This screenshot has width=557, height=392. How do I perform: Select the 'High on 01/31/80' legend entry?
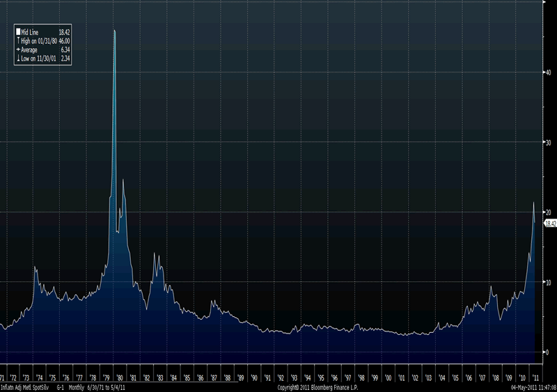coord(43,41)
